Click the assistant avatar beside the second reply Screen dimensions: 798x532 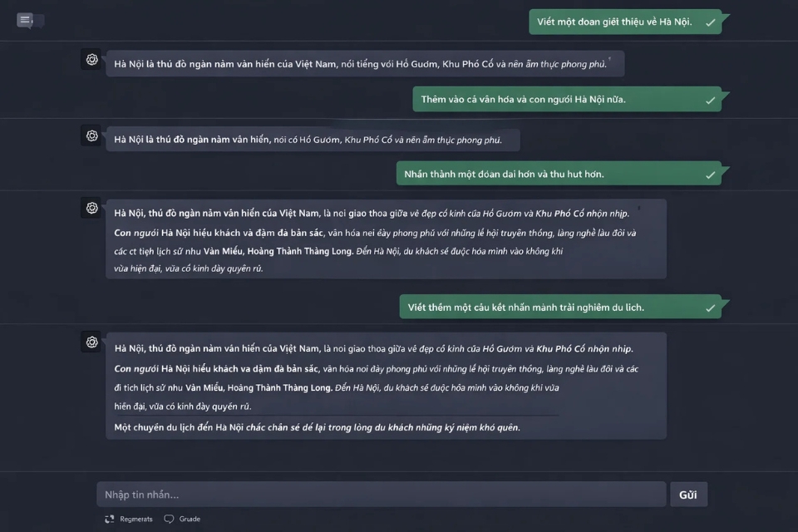tap(91, 135)
